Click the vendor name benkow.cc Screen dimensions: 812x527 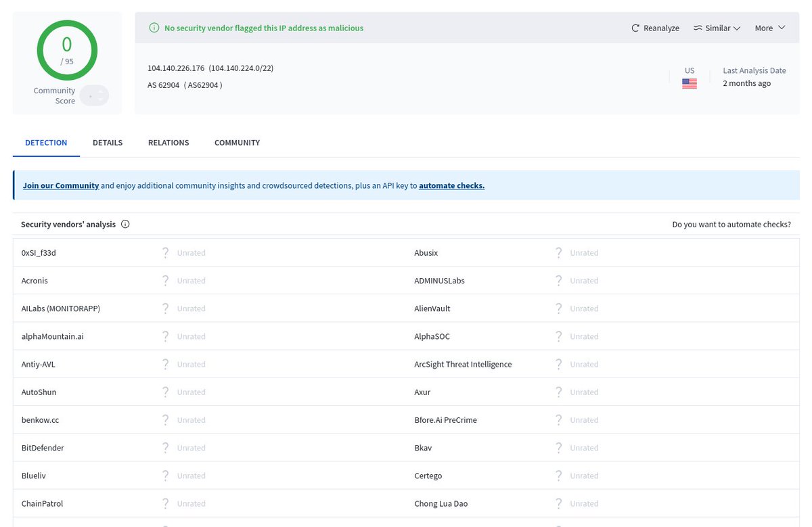40,420
